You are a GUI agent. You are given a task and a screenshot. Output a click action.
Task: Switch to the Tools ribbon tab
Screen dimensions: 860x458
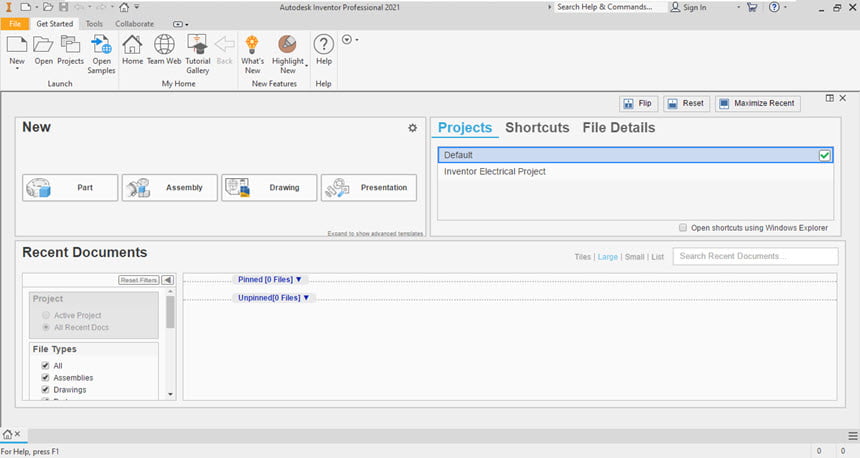tap(94, 24)
